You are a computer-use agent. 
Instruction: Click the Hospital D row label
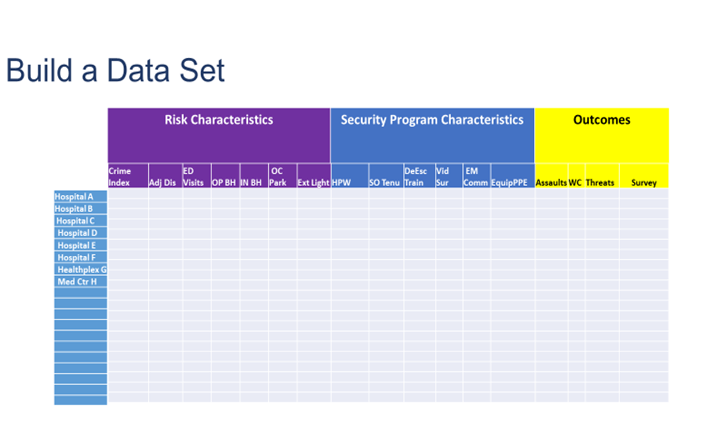click(81, 233)
